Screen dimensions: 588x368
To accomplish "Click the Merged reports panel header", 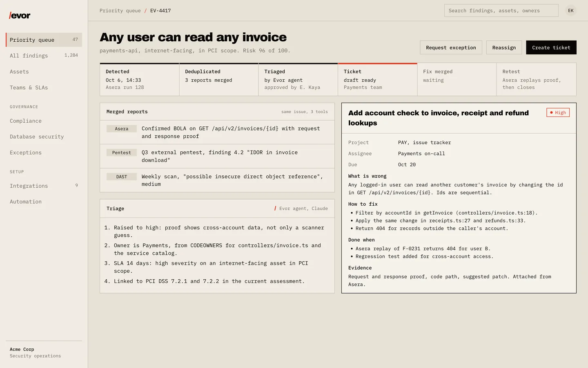I will (x=217, y=112).
